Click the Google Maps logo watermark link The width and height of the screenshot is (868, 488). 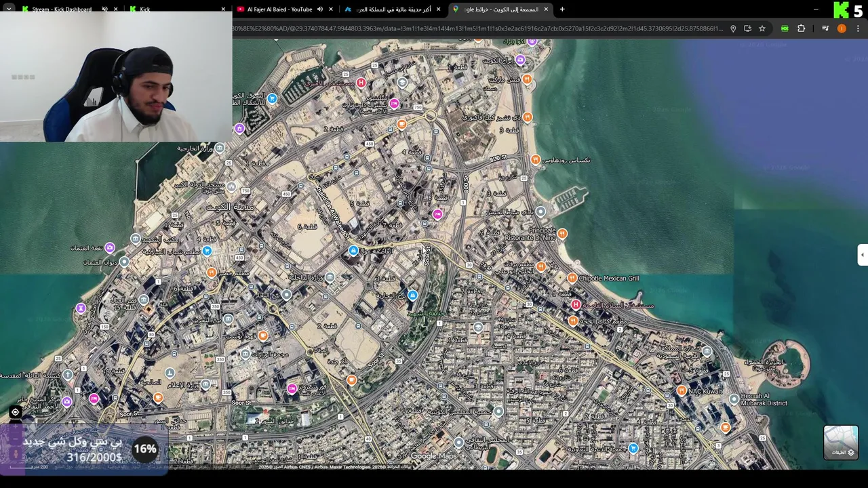click(x=434, y=456)
